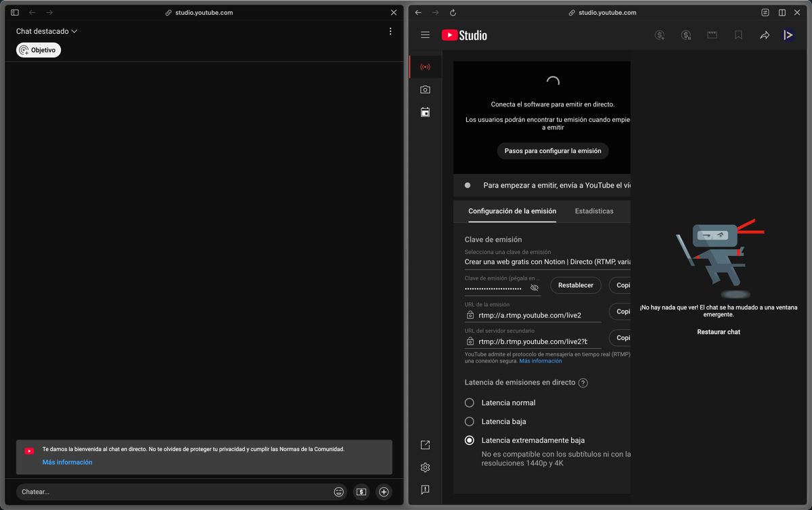Click Pasos para configurar la emisión
Viewport: 812px width, 510px height.
(553, 151)
